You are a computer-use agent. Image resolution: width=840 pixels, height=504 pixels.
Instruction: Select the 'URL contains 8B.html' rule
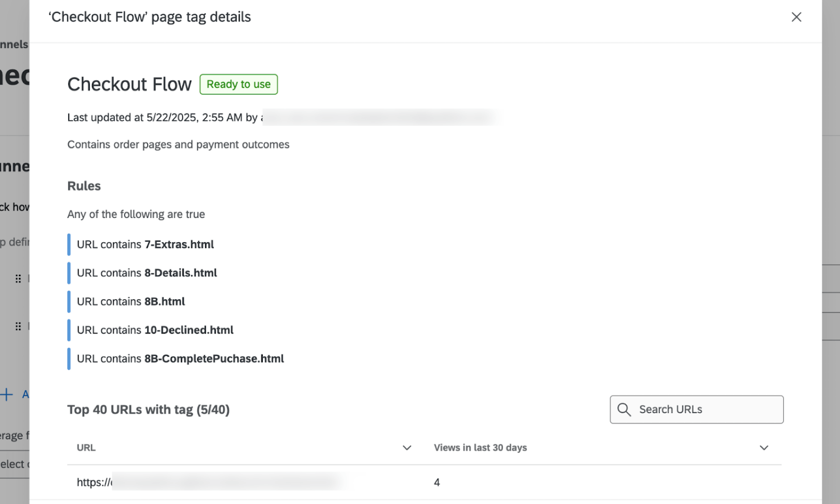pos(131,301)
